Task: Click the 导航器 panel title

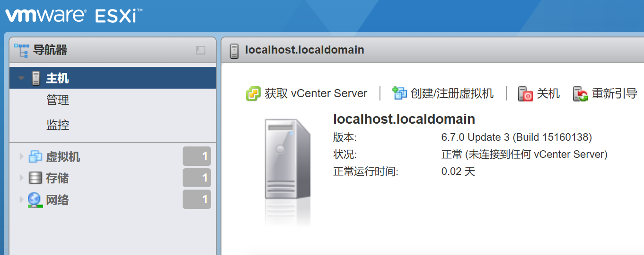Action: click(x=50, y=50)
